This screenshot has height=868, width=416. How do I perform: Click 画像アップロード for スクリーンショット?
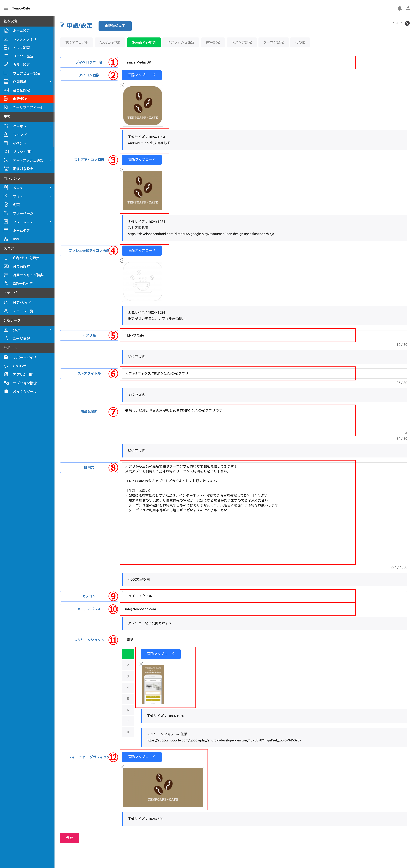pos(161,654)
